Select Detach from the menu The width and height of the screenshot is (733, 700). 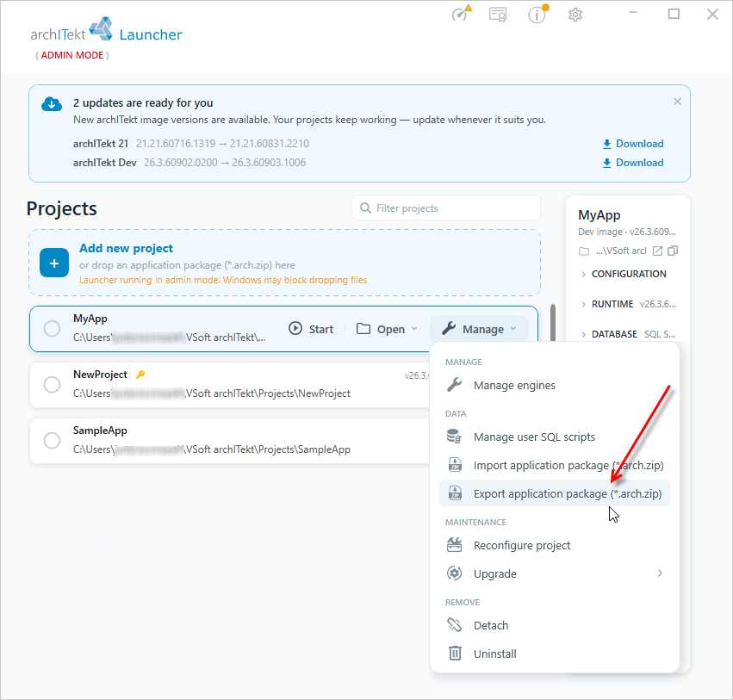click(x=555, y=625)
